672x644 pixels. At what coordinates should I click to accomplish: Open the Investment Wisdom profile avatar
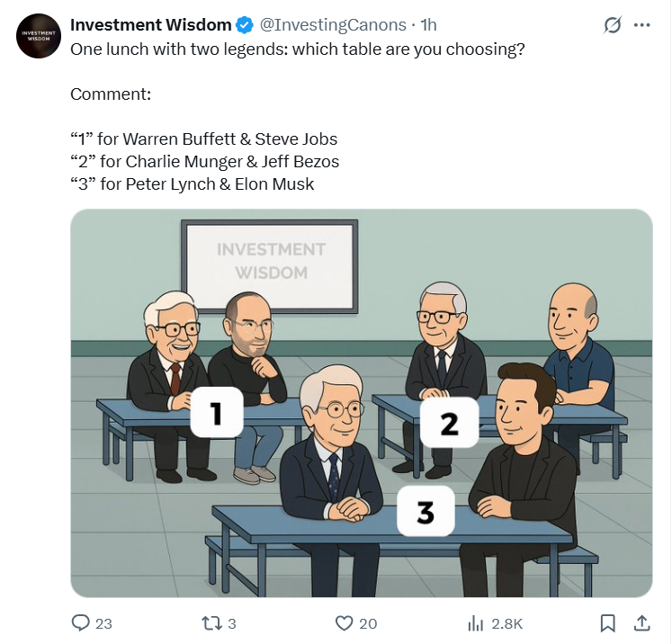click(39, 36)
